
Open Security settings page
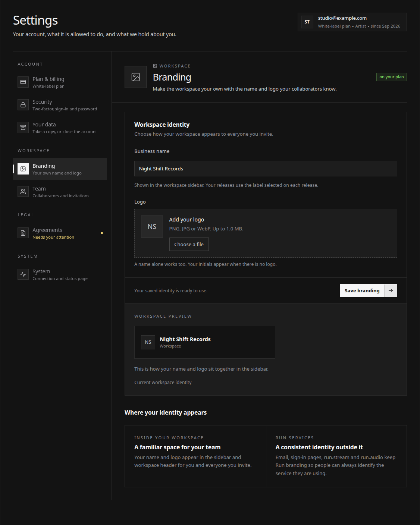point(60,105)
